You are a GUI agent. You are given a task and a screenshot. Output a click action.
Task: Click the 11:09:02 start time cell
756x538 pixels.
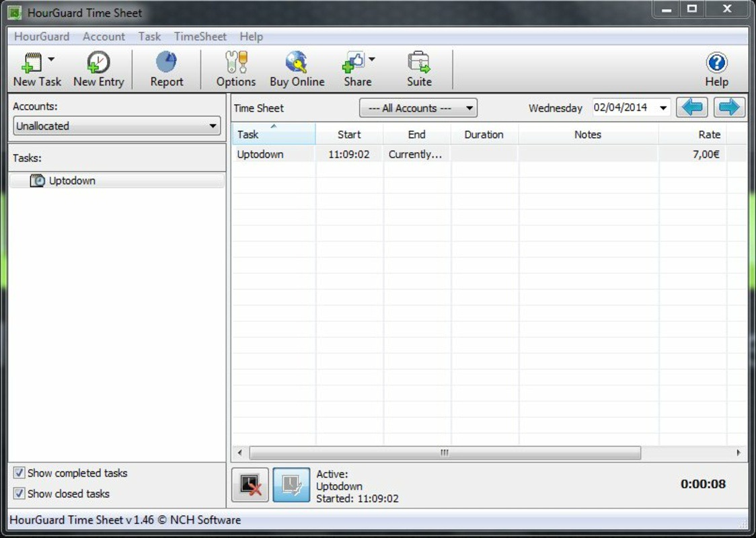(x=349, y=154)
